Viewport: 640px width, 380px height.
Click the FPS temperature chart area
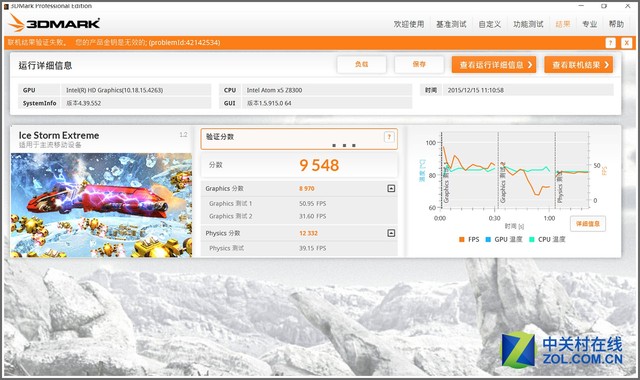tap(515, 171)
